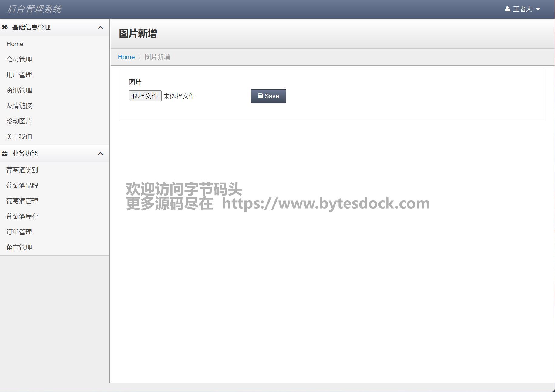Select 葡萄酒库存 in the sidebar
555x392 pixels.
pyautogui.click(x=22, y=216)
